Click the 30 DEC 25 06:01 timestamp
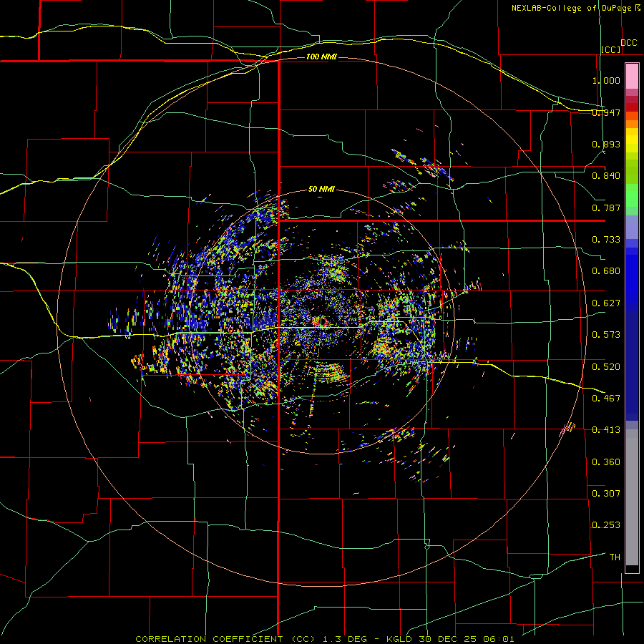644x644 pixels. click(x=466, y=639)
